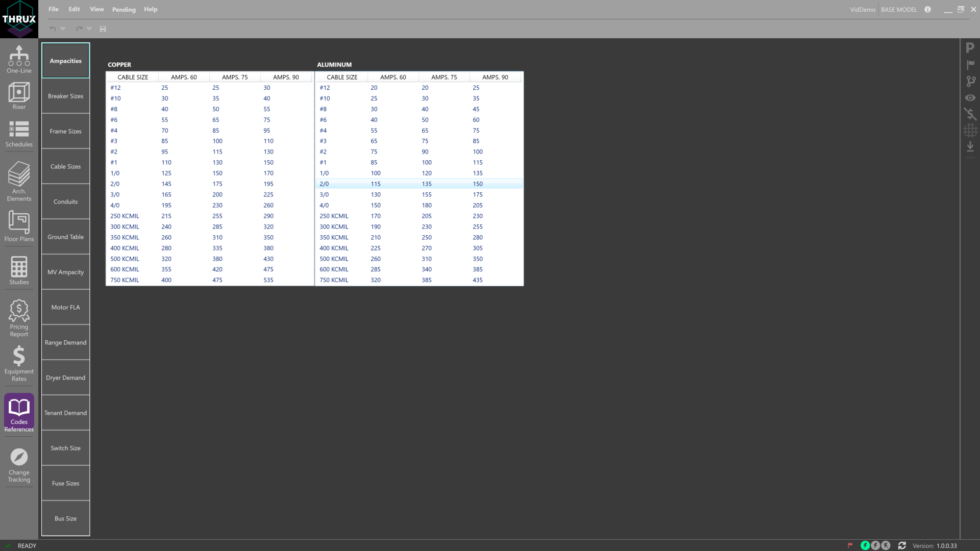The height and width of the screenshot is (551, 980).
Task: Click the dotted grid icon
Action: (970, 131)
